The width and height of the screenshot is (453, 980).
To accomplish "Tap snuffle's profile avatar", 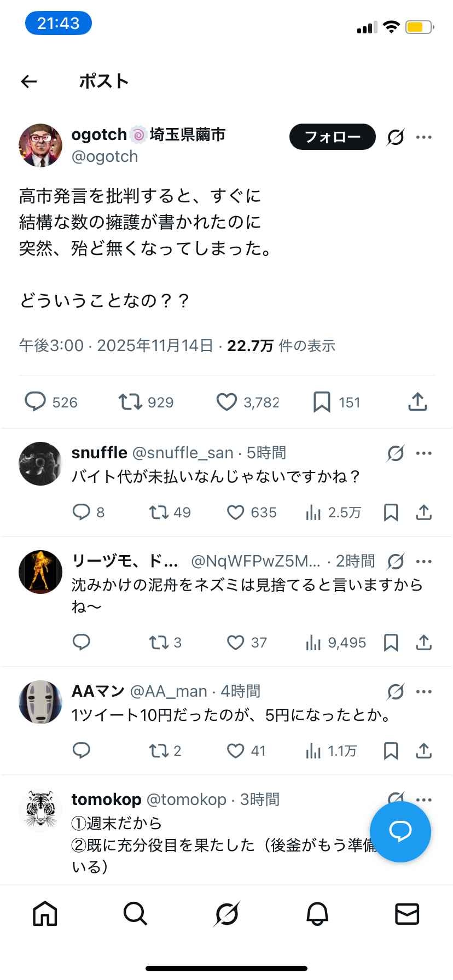I will click(x=40, y=464).
